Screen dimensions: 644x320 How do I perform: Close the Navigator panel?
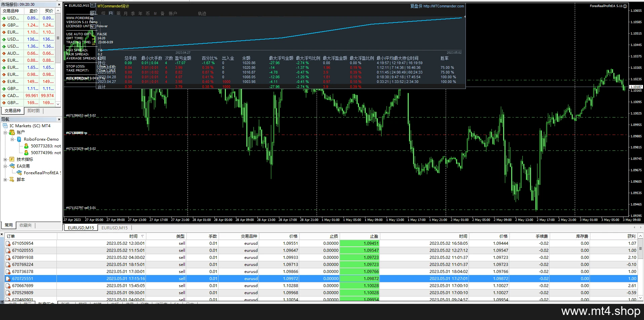[x=59, y=119]
